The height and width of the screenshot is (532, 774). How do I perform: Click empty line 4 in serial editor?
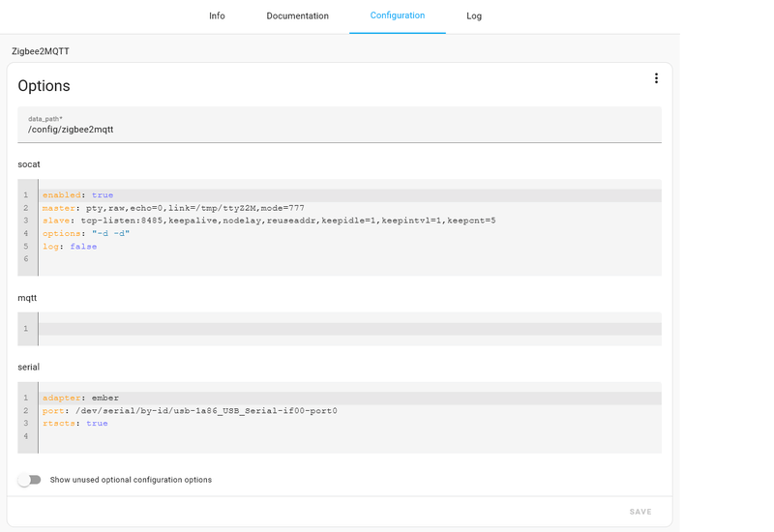click(350, 436)
